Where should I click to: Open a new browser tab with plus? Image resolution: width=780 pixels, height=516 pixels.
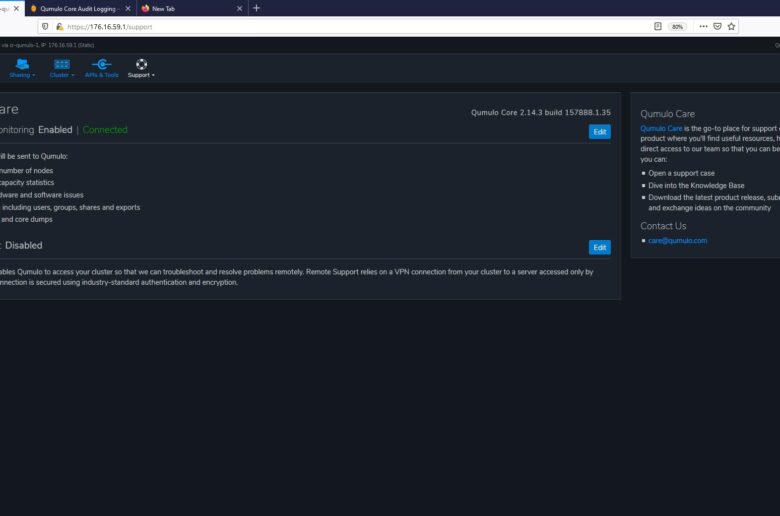[x=256, y=8]
